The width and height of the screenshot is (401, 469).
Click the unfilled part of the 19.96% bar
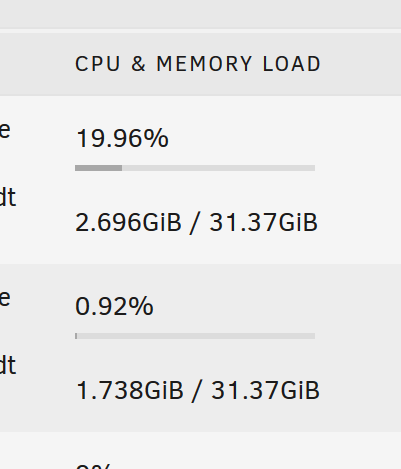218,168
